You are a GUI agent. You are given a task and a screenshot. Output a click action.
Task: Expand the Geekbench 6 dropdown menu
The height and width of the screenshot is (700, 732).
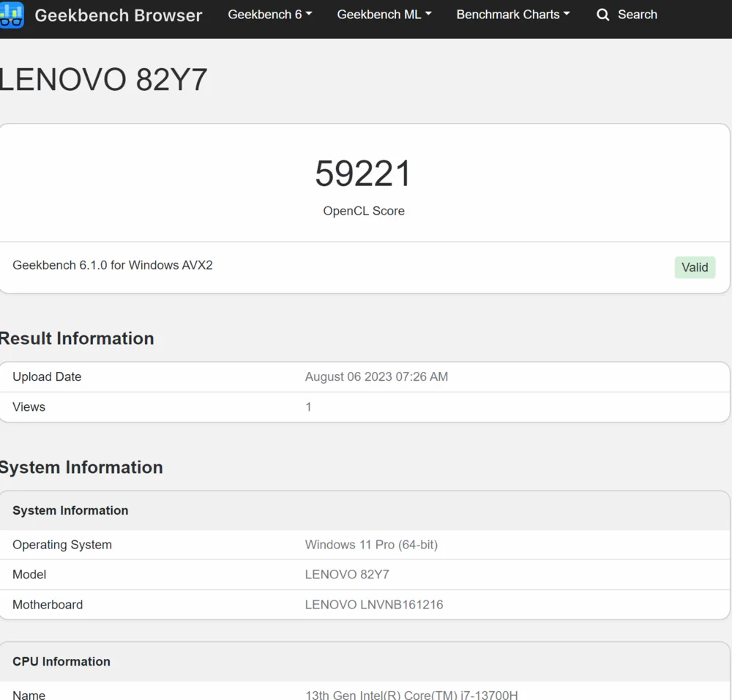270,15
